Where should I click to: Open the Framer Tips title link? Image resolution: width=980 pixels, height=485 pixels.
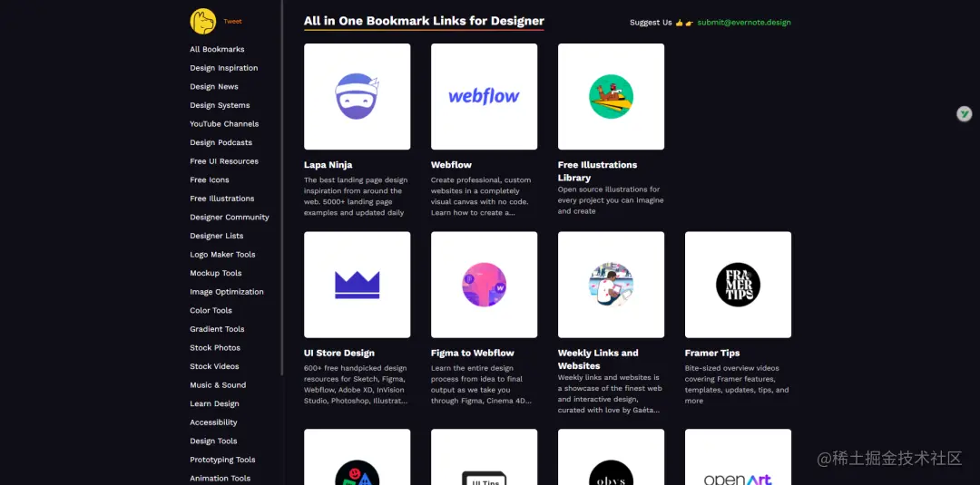(712, 353)
